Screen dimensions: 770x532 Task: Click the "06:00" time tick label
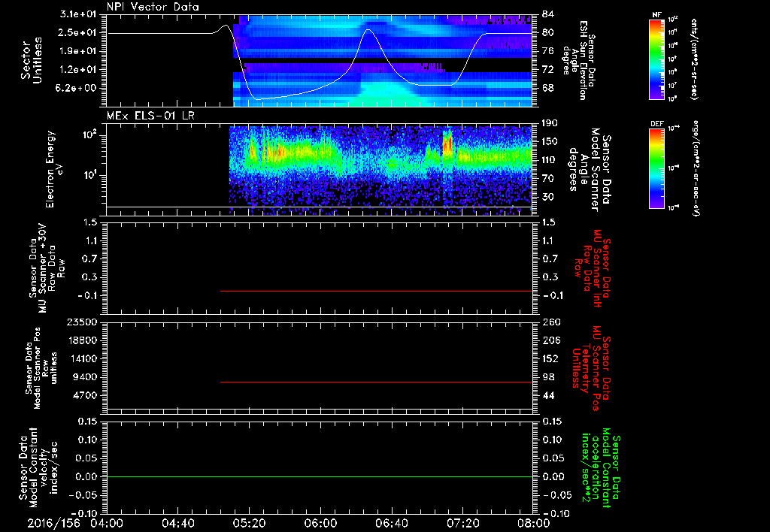click(x=320, y=523)
